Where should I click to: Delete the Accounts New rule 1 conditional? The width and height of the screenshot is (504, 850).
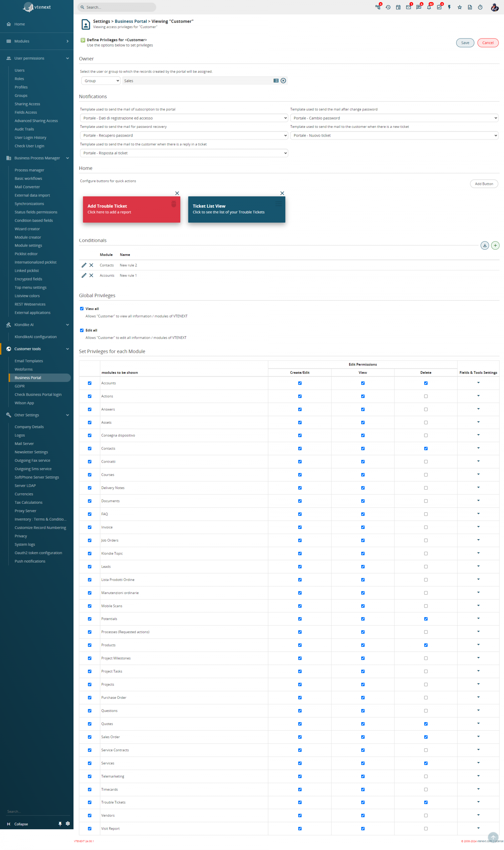[91, 275]
